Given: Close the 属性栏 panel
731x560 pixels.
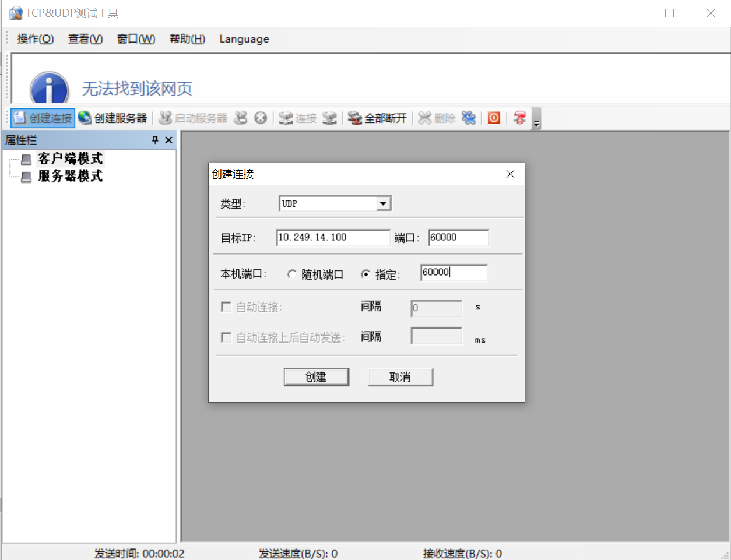Looking at the screenshot, I should click(168, 140).
